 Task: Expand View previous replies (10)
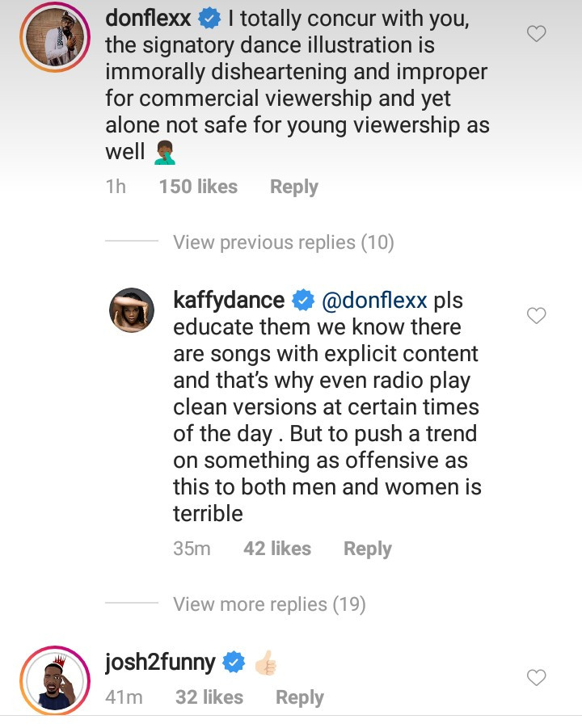pyautogui.click(x=283, y=242)
